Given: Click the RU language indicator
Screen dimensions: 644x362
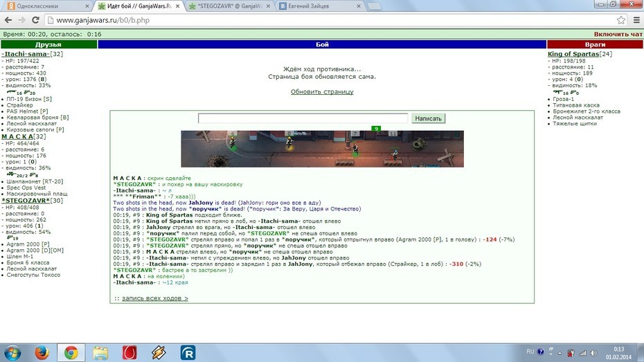Looking at the screenshot, I should [530, 352].
